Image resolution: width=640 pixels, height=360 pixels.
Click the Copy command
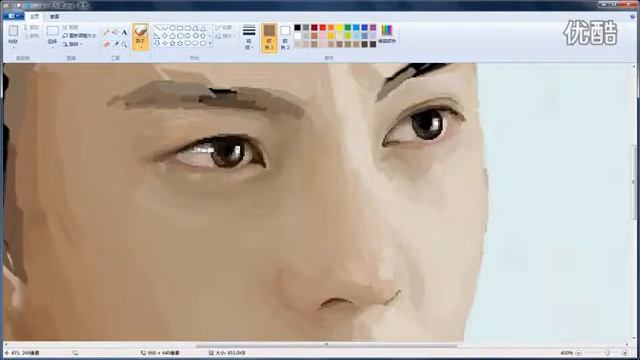(x=31, y=36)
